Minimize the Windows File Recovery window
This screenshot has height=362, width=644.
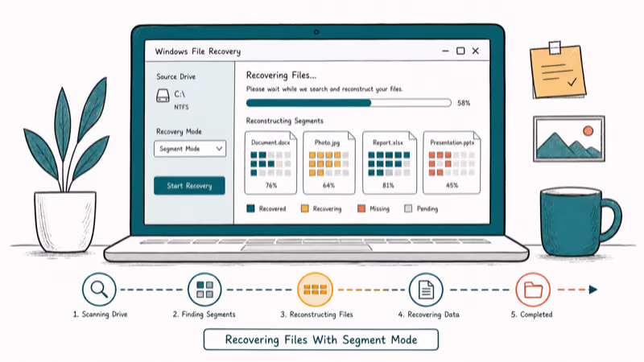(x=446, y=51)
